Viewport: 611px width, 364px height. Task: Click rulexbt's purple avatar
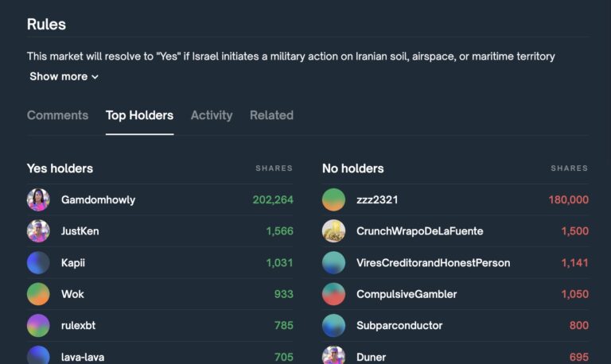(x=38, y=325)
